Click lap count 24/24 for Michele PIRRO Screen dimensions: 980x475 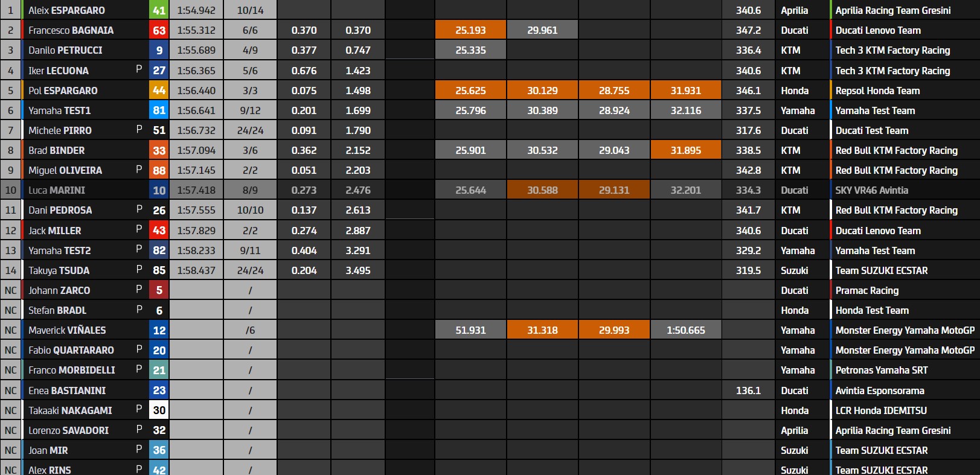(x=250, y=130)
